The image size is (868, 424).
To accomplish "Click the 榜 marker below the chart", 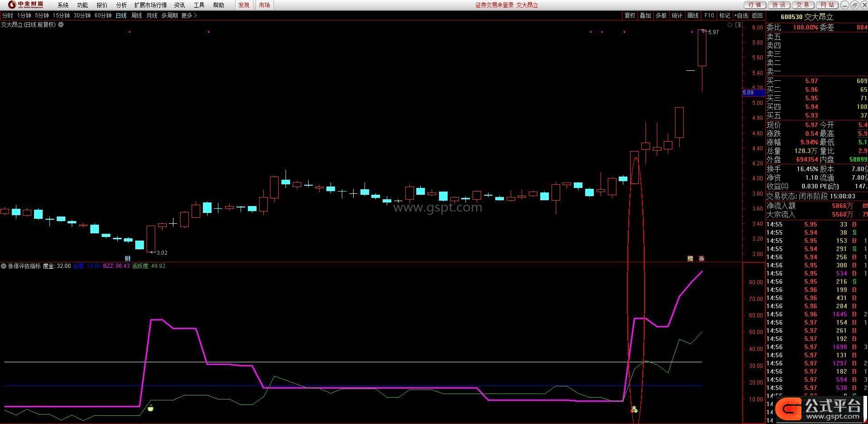I will click(690, 258).
